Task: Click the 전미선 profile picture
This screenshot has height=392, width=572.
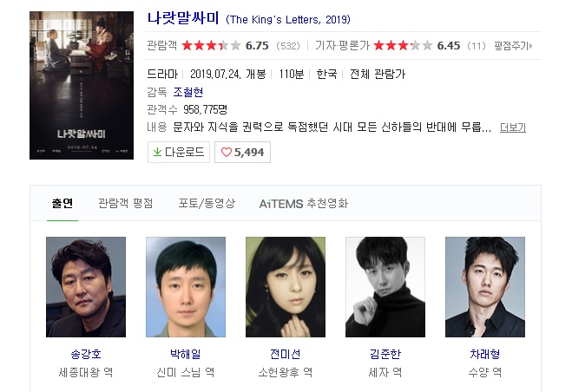Action: (286, 287)
